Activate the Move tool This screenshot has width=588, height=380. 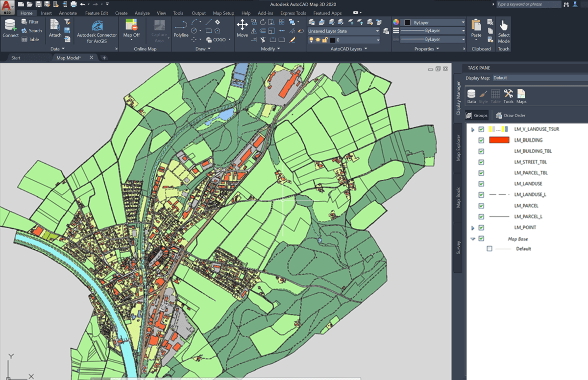(242, 28)
